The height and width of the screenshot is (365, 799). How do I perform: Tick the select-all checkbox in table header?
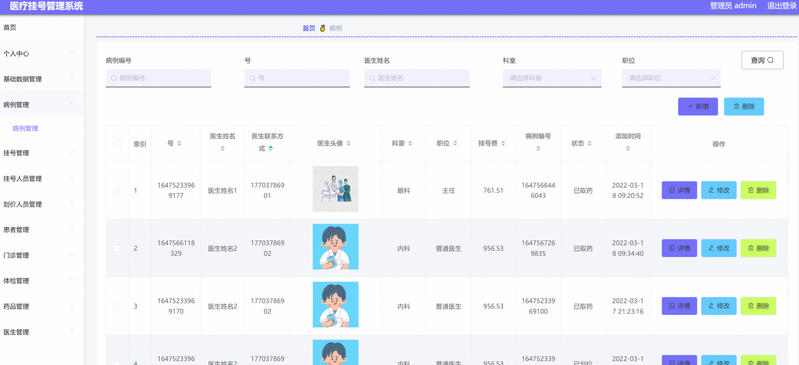click(117, 144)
